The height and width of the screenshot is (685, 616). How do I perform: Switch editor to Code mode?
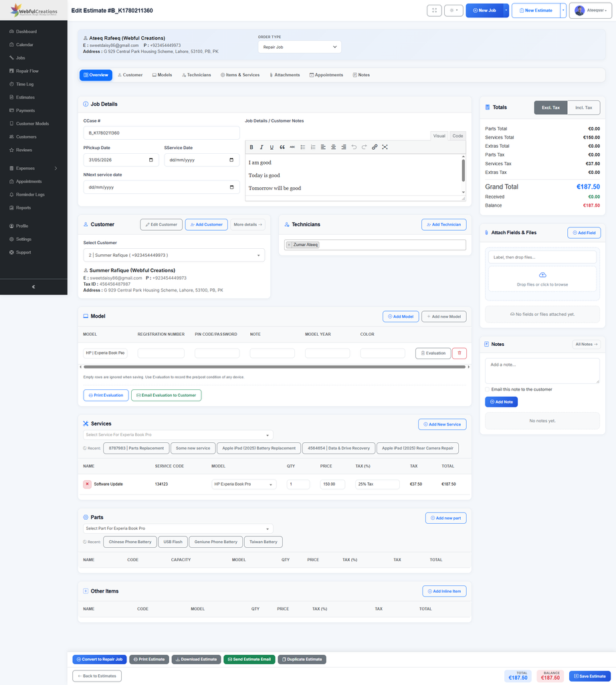[x=457, y=136]
